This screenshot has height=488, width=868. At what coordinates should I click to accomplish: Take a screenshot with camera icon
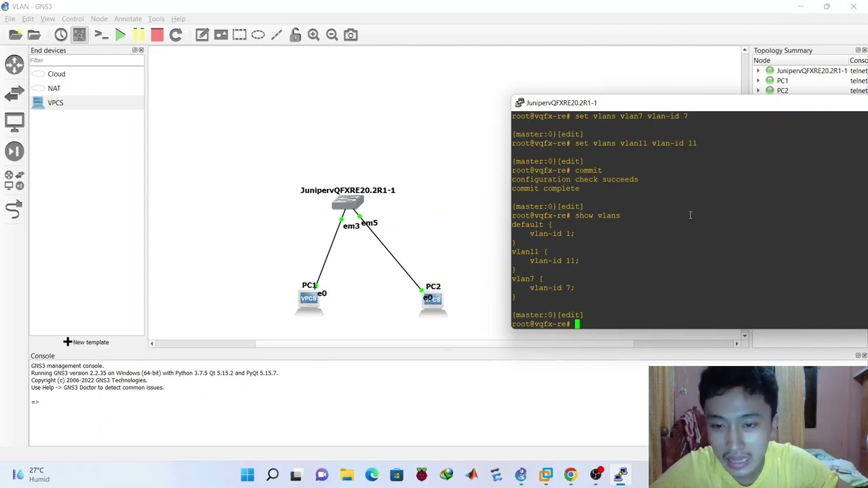351,35
